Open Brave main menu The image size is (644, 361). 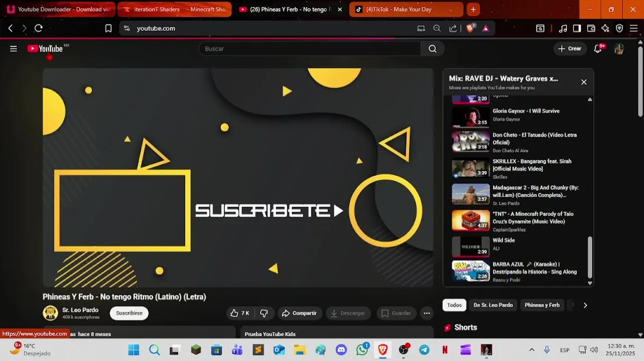click(x=633, y=29)
